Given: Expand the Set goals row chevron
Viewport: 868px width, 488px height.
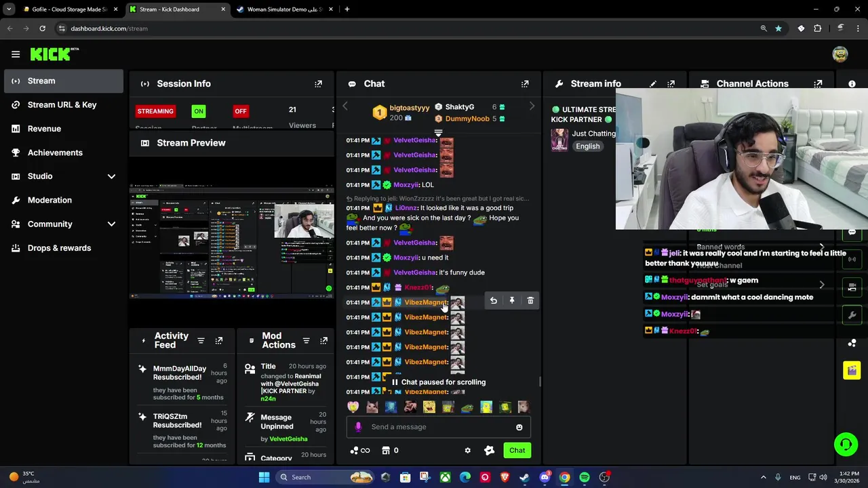Looking at the screenshot, I should click(821, 285).
